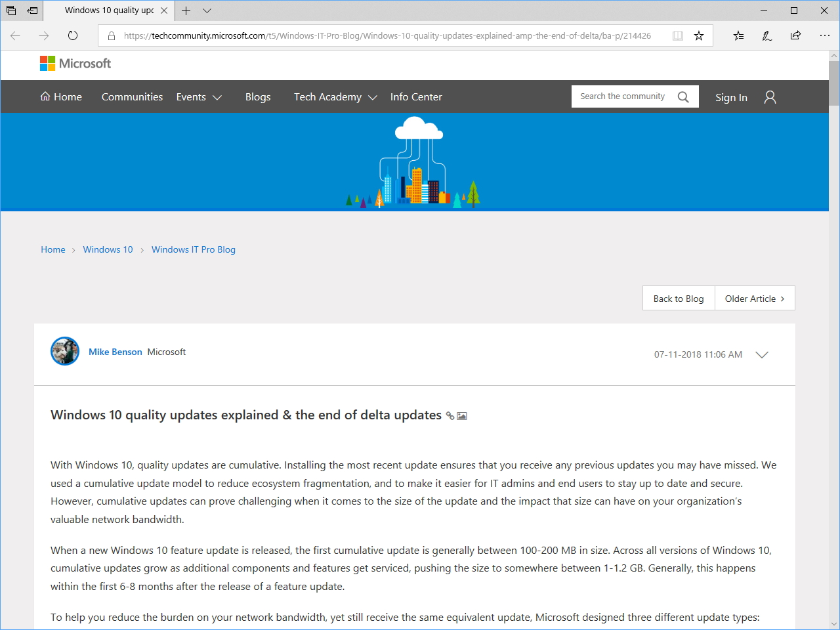Open the user account profile icon
The height and width of the screenshot is (630, 840).
coord(770,97)
